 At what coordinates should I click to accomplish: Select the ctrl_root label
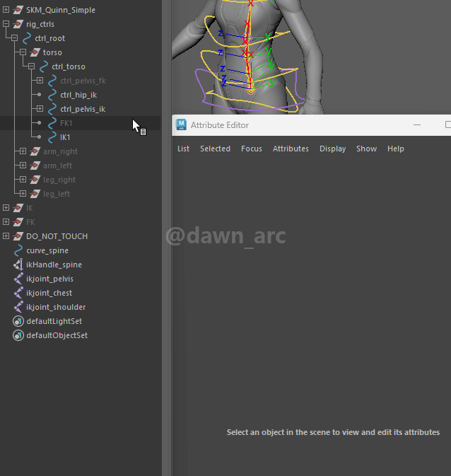(x=49, y=38)
